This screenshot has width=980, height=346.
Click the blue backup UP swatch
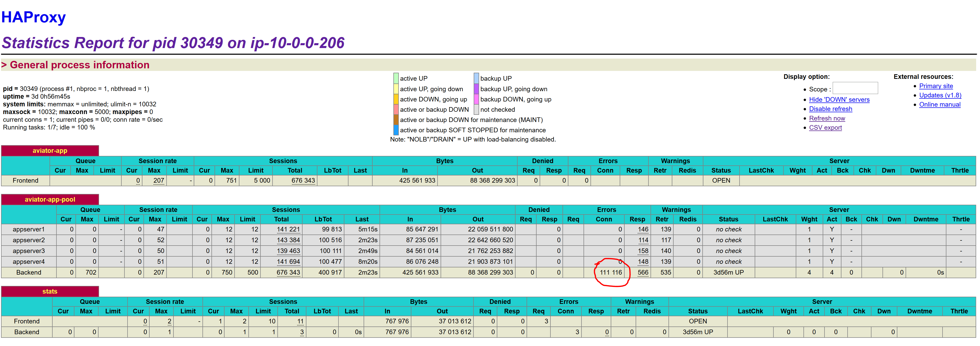[x=476, y=78]
